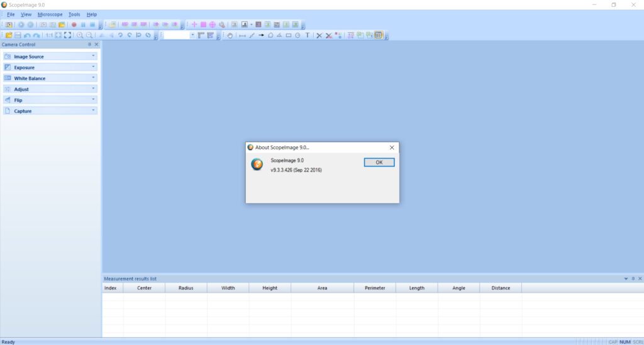Click the delete selected measurement X icon
This screenshot has width=644, height=345.
tap(319, 35)
